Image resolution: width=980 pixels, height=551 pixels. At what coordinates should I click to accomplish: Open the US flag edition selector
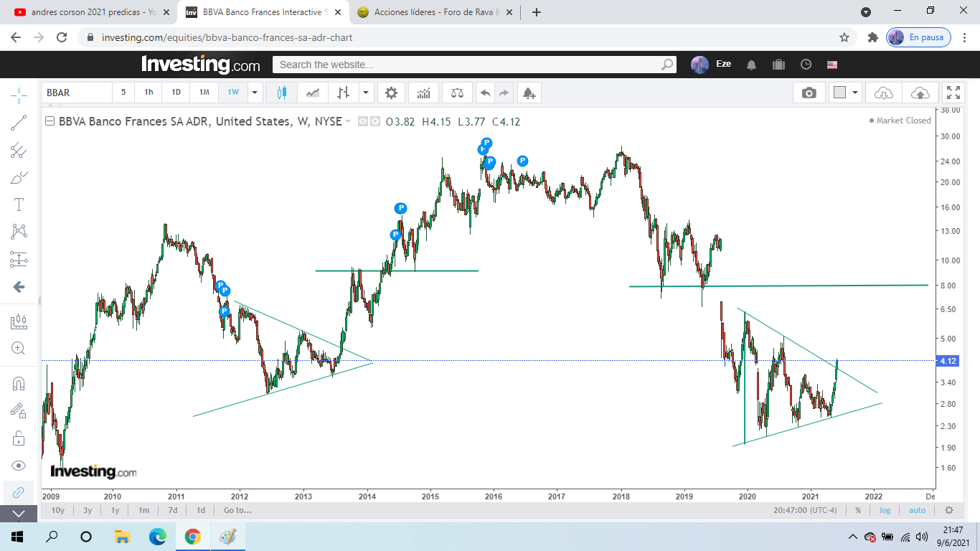(832, 65)
